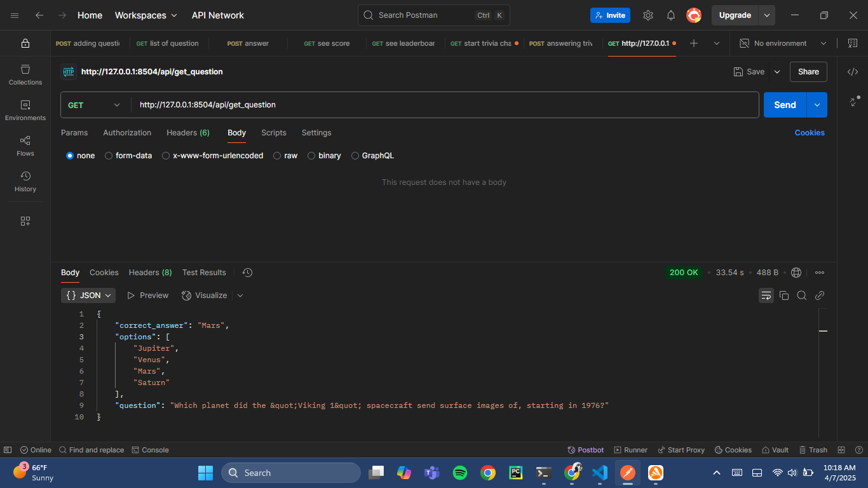Screen dimensions: 868x488
Task: Choose the form-data body type
Action: [x=109, y=156]
